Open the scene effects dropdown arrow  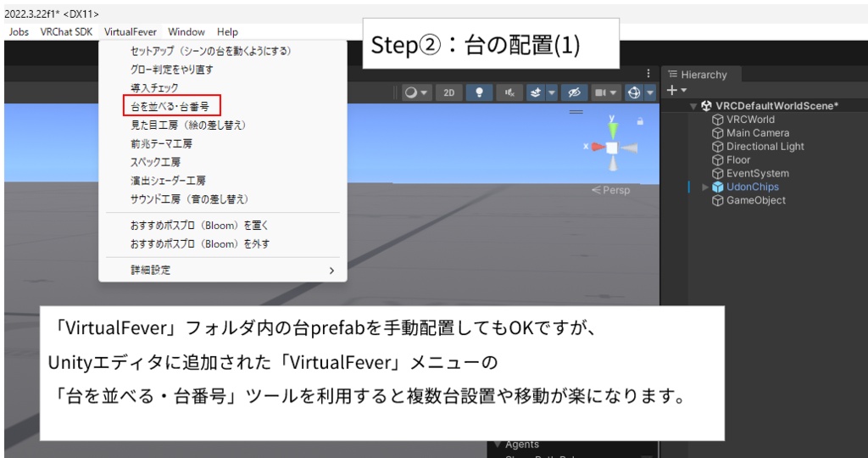[551, 92]
